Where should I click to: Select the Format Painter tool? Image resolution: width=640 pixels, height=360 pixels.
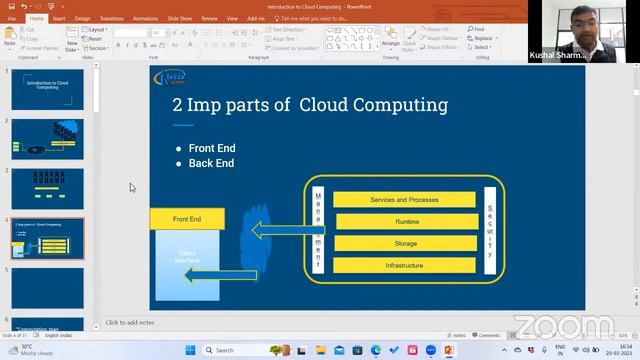(40, 48)
